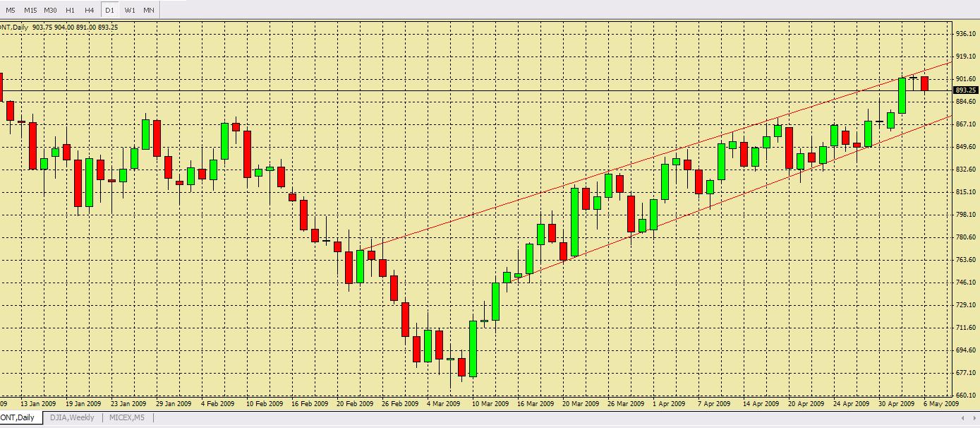Screen dimensions: 980x428
Task: Click the current price label 893.25
Action: [x=965, y=90]
